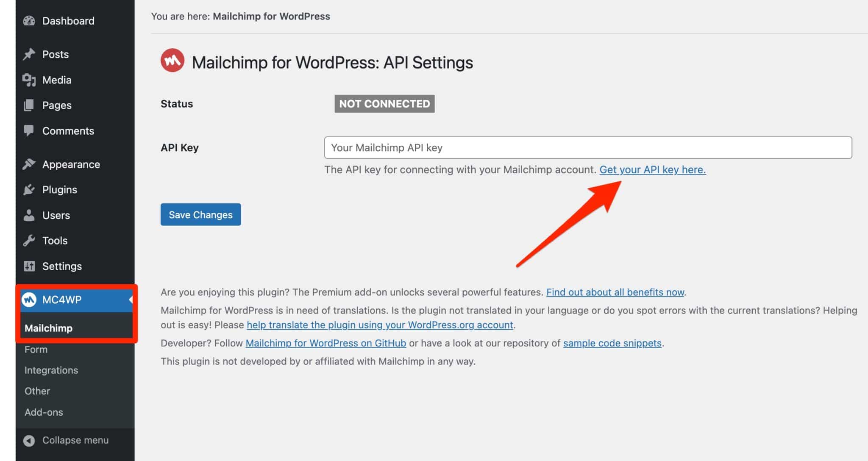Click the Dashboard gauge icon
Viewport: 868px width, 461px height.
tap(29, 21)
